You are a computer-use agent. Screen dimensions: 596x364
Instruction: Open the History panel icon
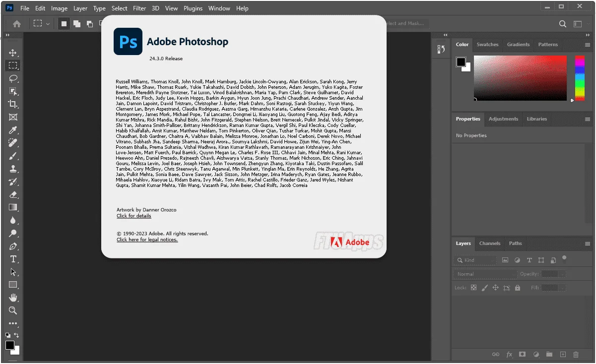click(x=441, y=49)
